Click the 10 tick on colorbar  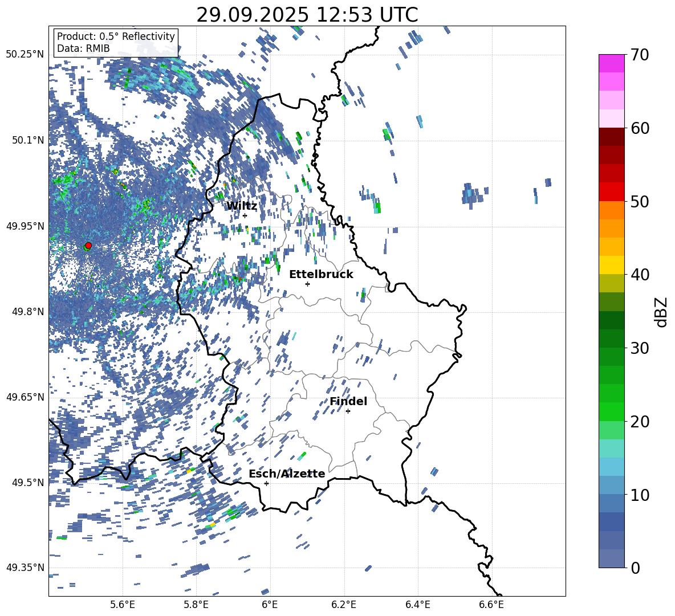coord(639,495)
